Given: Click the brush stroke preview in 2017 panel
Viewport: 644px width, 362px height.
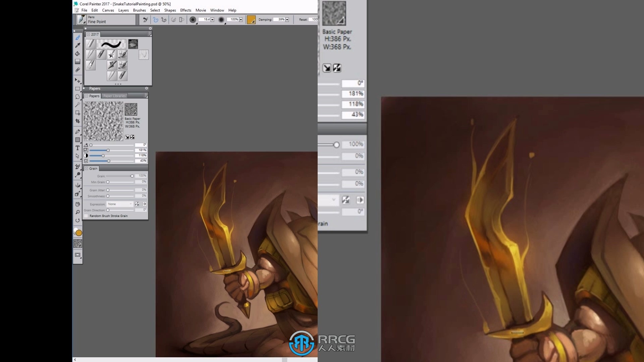Looking at the screenshot, I should tap(111, 44).
